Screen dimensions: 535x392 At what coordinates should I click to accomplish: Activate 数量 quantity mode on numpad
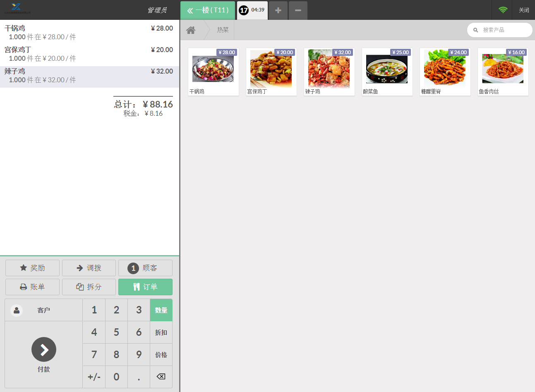161,310
